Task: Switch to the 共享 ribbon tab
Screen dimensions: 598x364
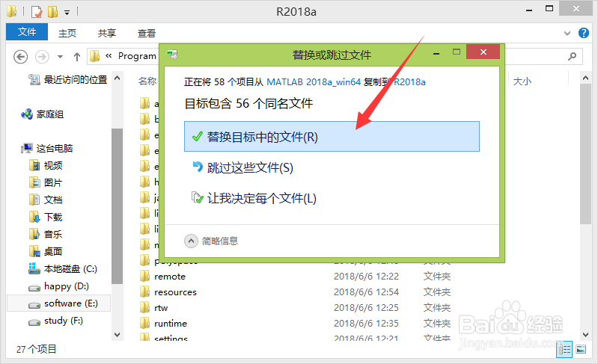Action: (107, 33)
